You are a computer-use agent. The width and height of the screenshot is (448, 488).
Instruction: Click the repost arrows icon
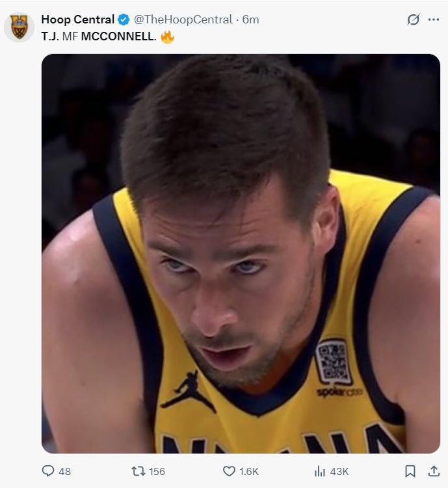coord(138,471)
